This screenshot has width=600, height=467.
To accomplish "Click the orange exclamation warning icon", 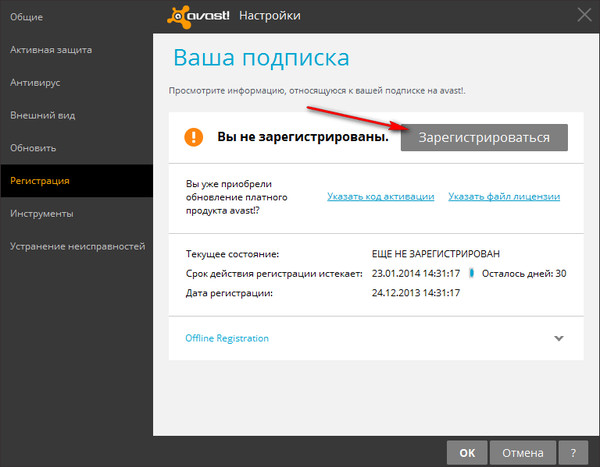I will pos(194,137).
